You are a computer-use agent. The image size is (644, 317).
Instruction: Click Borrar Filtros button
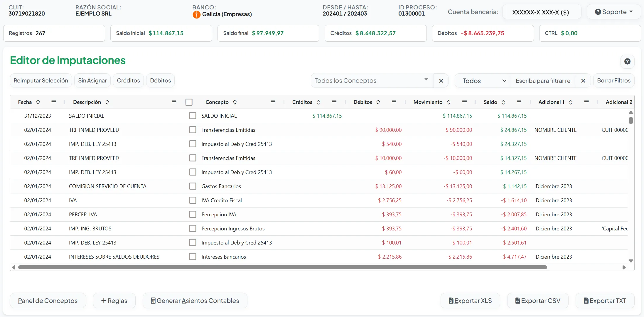[x=614, y=81]
